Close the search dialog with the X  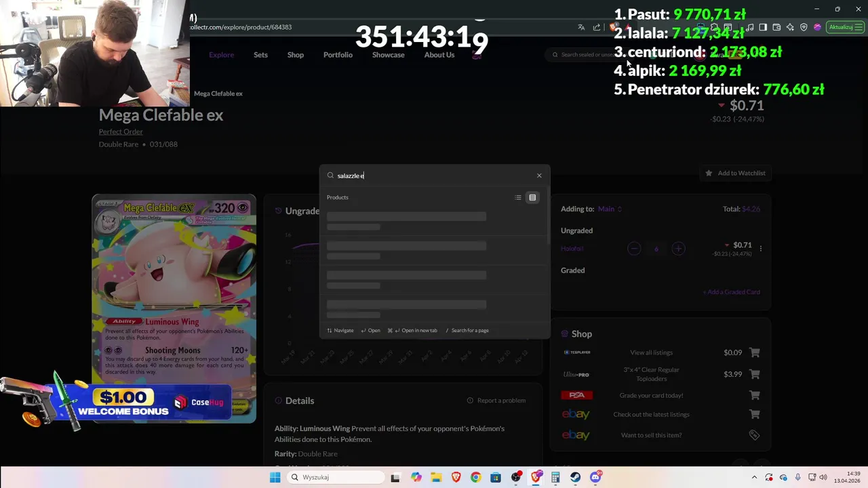click(x=539, y=176)
